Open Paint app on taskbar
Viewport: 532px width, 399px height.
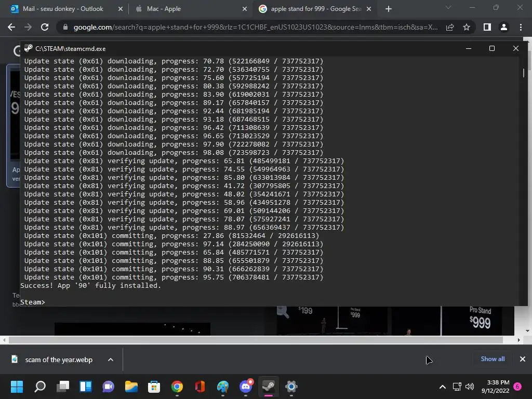(x=222, y=387)
